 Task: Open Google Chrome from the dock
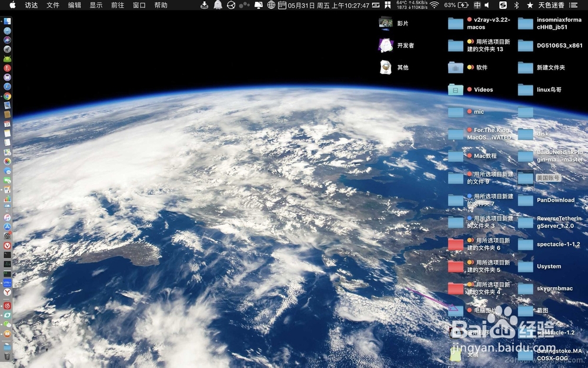point(7,96)
